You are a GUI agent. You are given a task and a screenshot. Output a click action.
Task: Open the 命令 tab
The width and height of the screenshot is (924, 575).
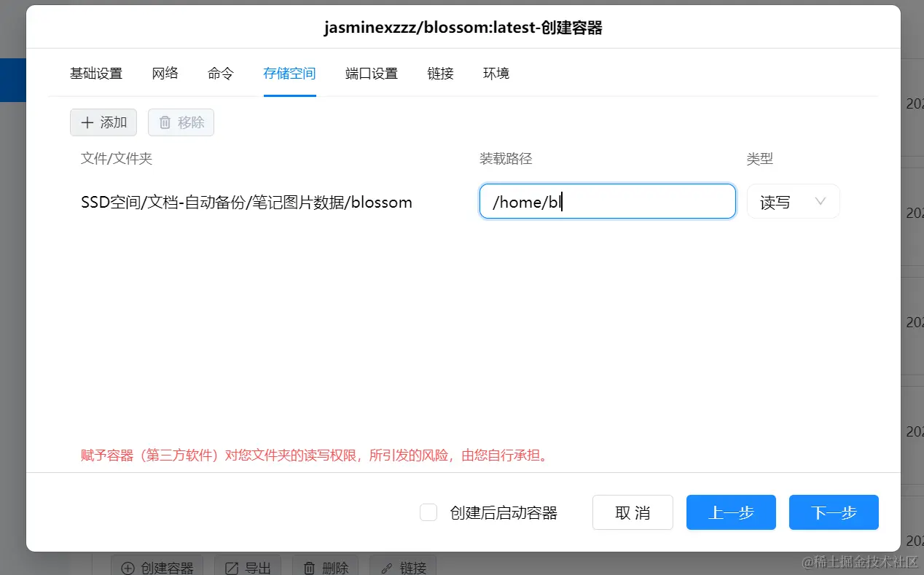click(219, 73)
